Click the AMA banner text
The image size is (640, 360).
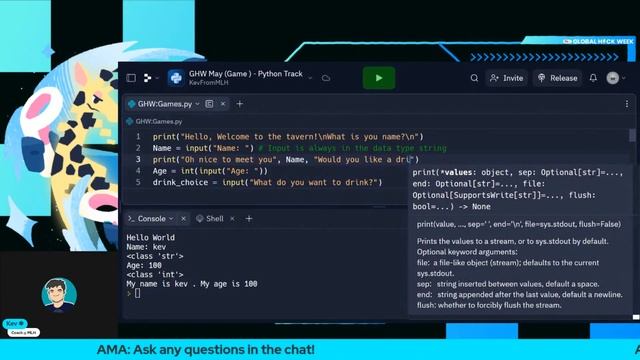206,350
